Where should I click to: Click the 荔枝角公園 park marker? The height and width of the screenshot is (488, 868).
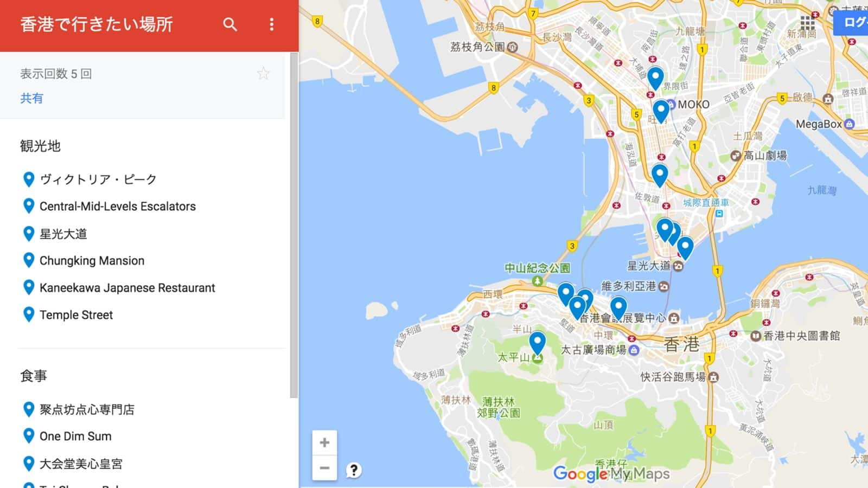512,47
